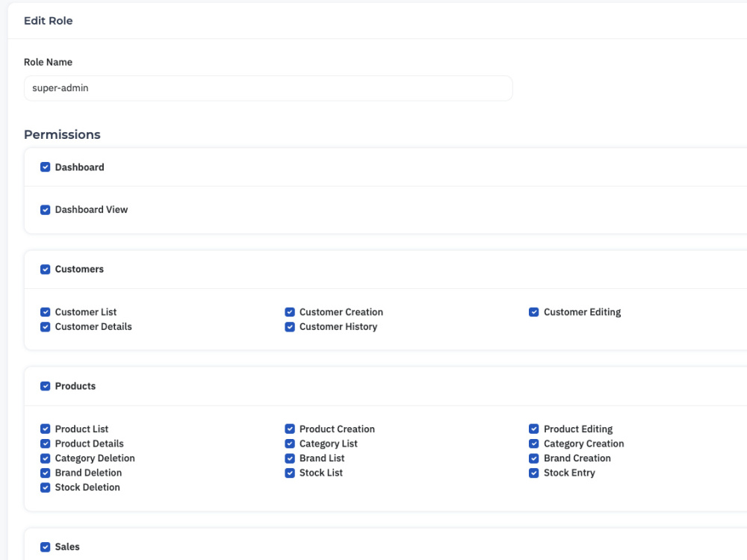This screenshot has width=747, height=560.
Task: Toggle Brand List permission
Action: coord(290,458)
